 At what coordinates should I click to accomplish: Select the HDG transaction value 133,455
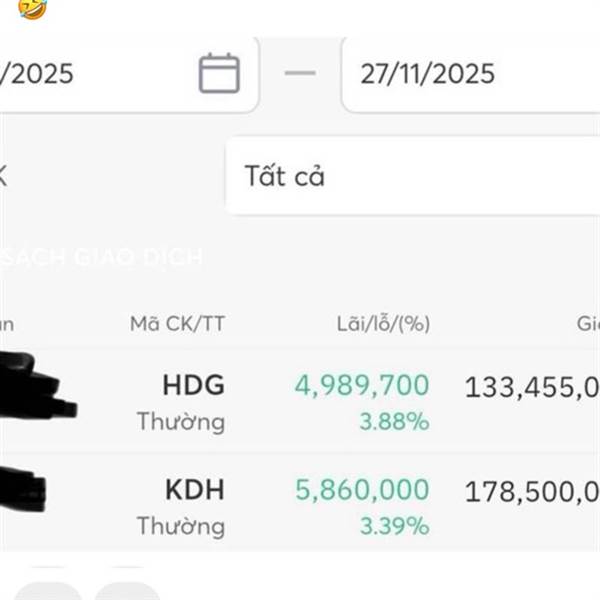coord(532,387)
